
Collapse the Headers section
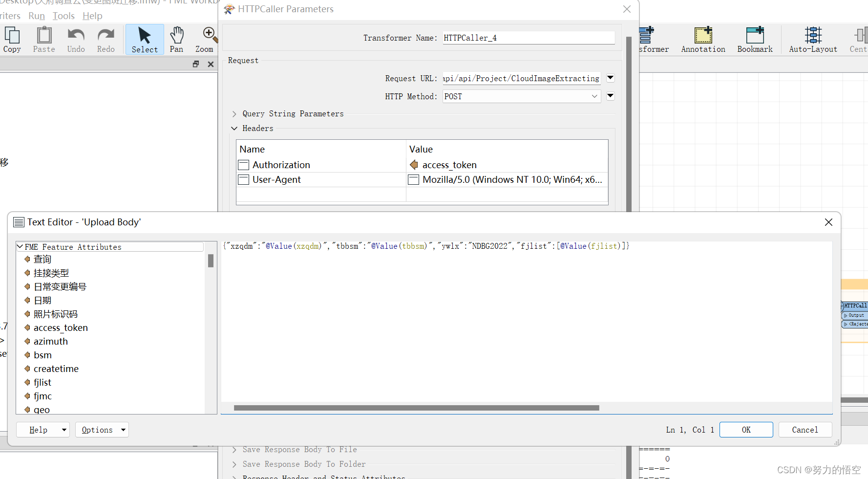(234, 129)
